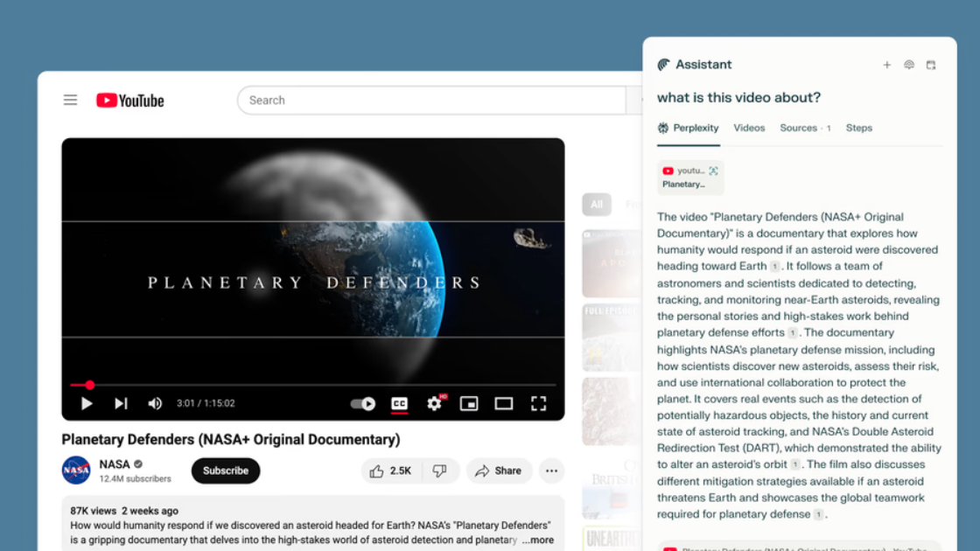
Task: Share the video
Action: 499,471
